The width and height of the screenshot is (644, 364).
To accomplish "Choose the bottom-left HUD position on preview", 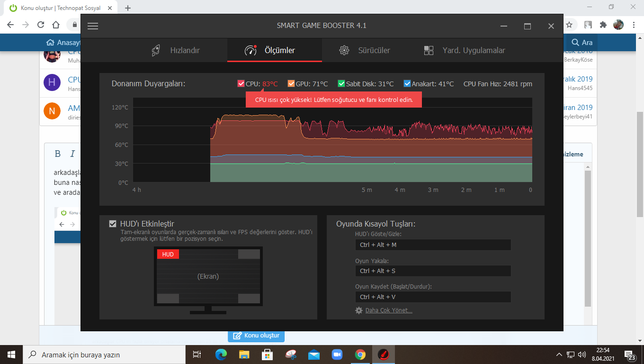I will point(168,298).
